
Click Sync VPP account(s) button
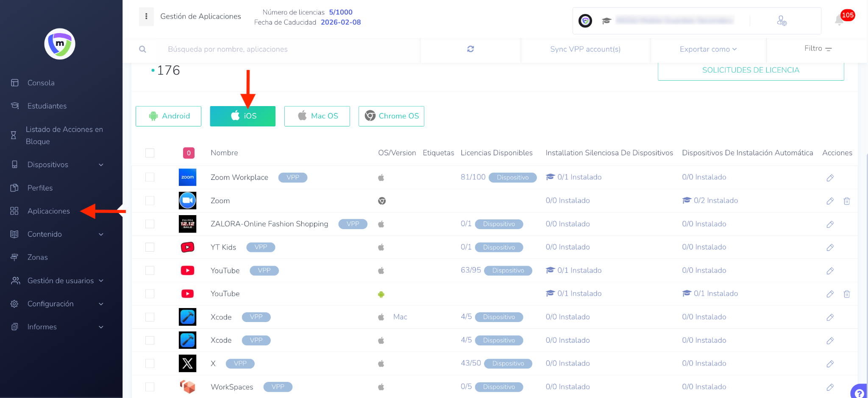point(585,49)
